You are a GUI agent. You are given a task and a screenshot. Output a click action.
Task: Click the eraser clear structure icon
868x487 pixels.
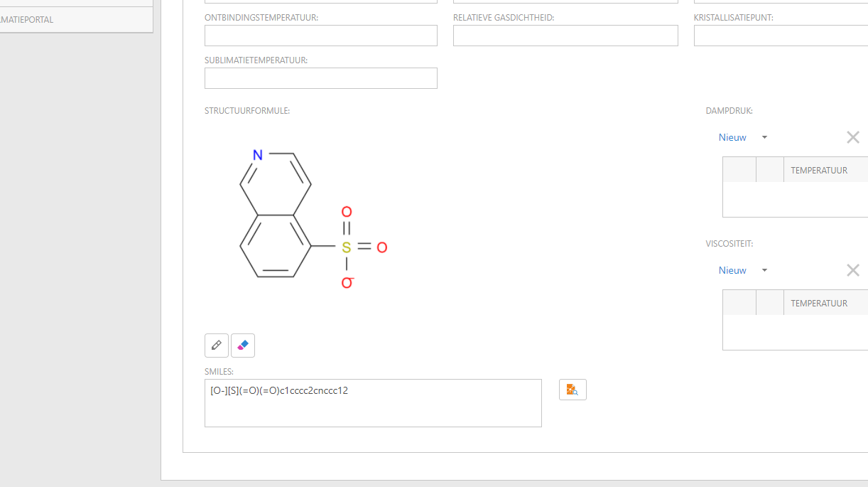[243, 346]
